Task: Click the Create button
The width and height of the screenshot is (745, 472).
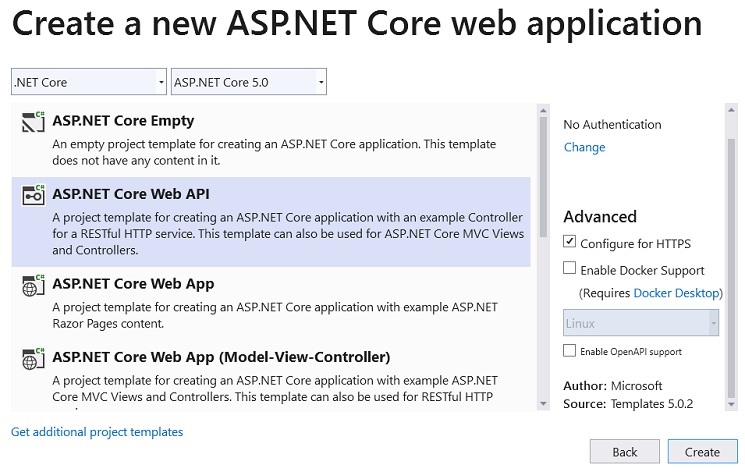Action: pos(702,452)
